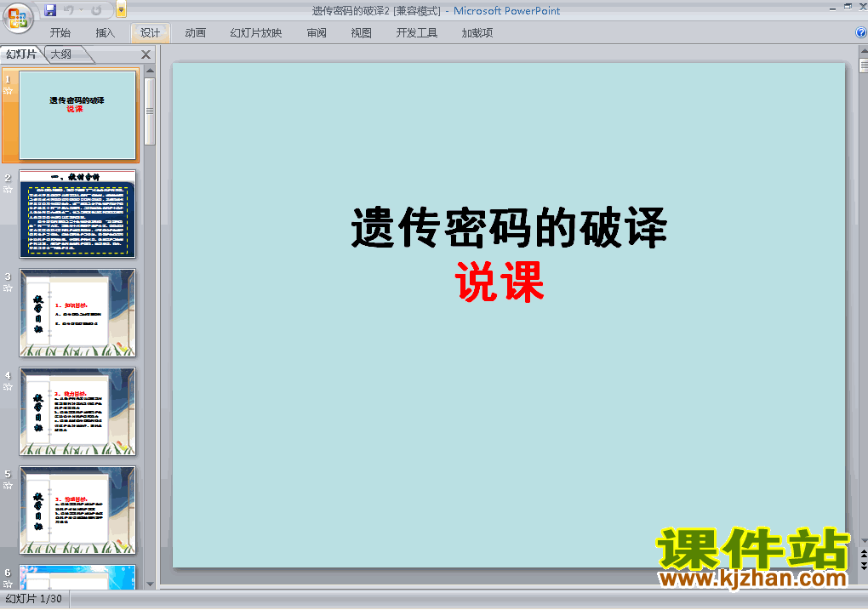Open the Office button menu
868x610 pixels.
point(18,17)
